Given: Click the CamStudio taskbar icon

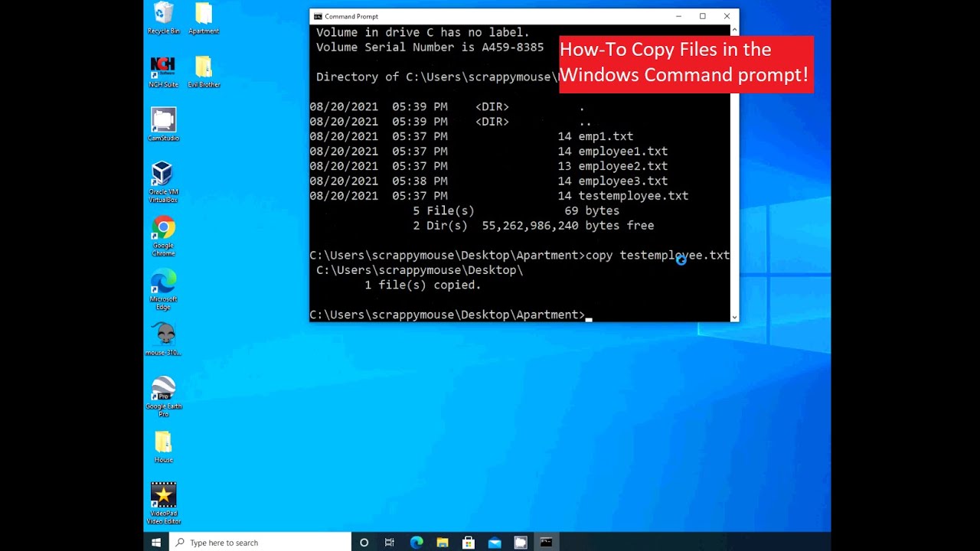Looking at the screenshot, I should tap(521, 543).
